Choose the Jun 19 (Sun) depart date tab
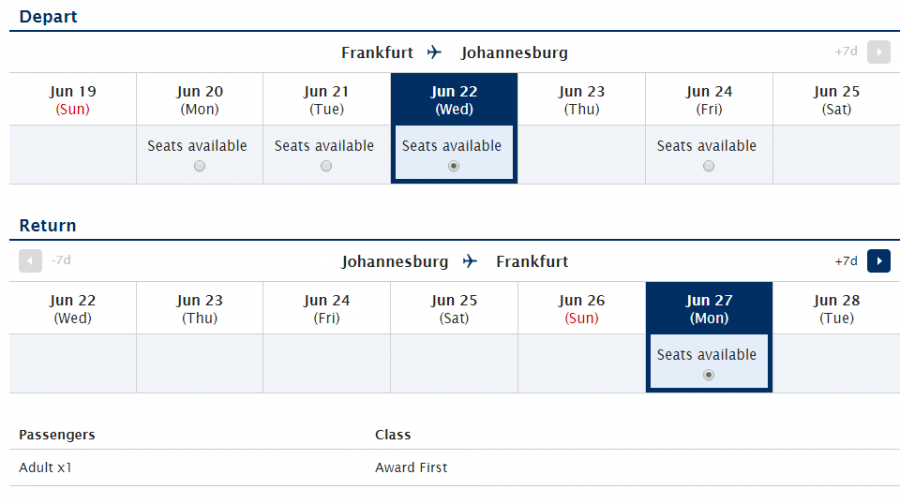 point(73,100)
